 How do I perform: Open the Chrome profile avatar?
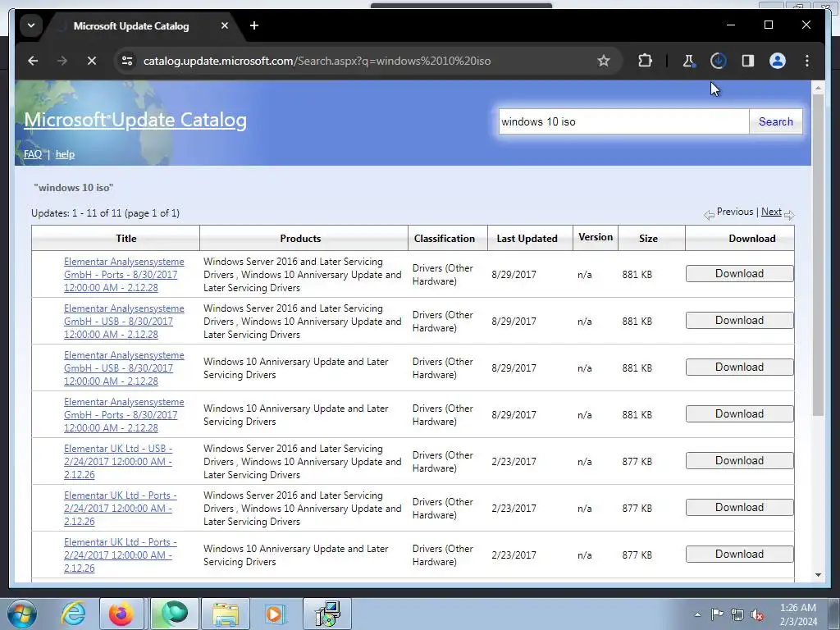click(x=778, y=61)
